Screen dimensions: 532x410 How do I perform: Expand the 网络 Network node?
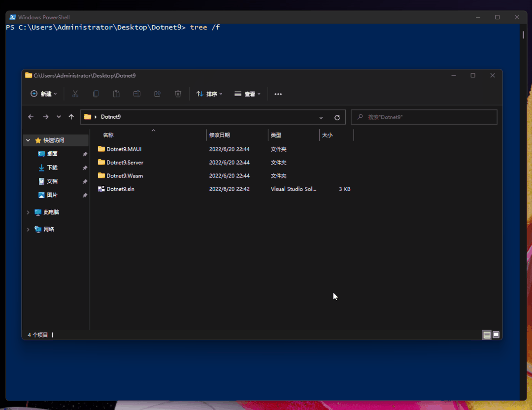[28, 229]
